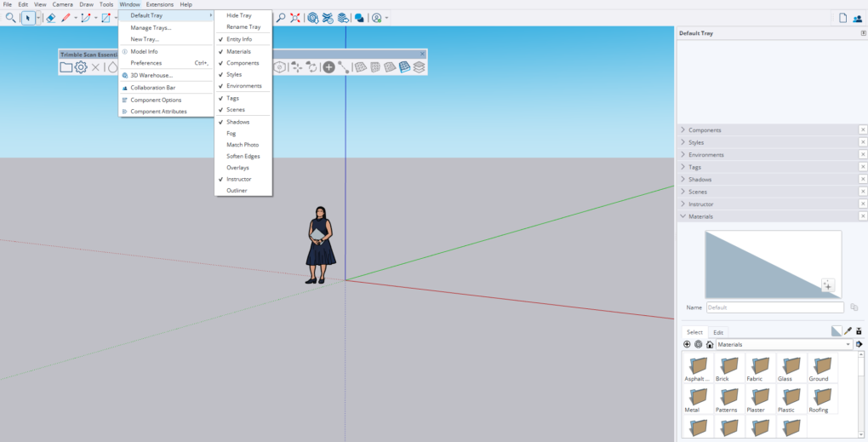Screen dimensions: 868x442
Task: Select the two-point line icon in Scan toolbar
Action: (344, 67)
